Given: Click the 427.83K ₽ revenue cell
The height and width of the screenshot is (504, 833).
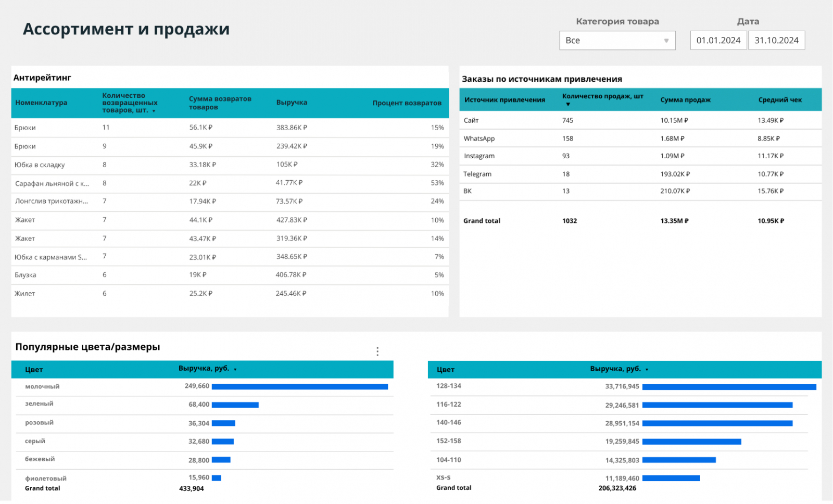Looking at the screenshot, I should (292, 220).
